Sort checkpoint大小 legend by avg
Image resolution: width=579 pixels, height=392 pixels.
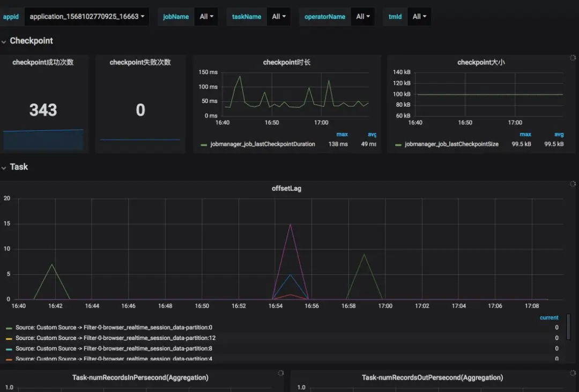click(559, 135)
